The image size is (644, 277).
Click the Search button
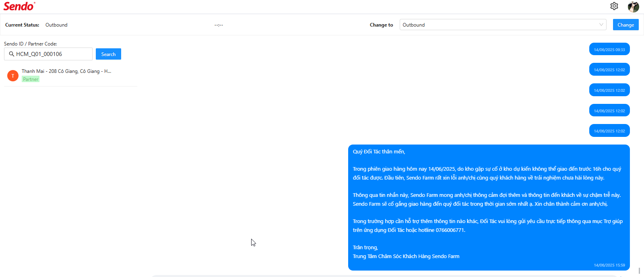click(108, 54)
